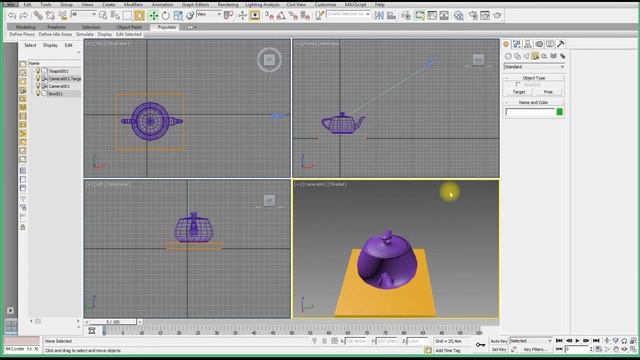Click the Key Filters button
Screen dimensions: 640x360
click(535, 350)
